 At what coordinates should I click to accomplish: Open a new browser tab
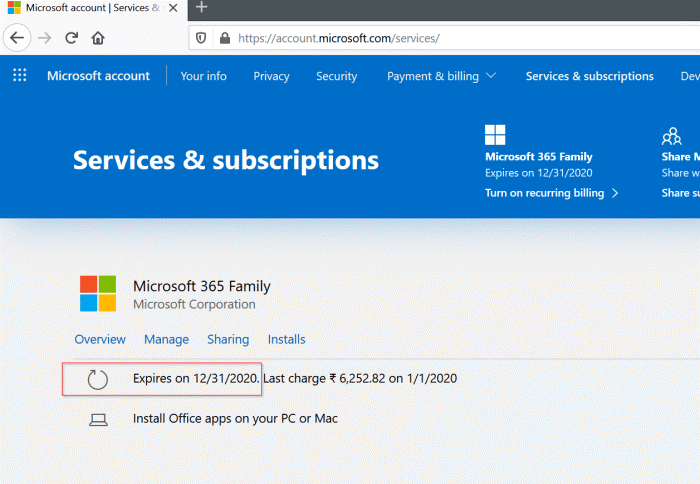201,8
